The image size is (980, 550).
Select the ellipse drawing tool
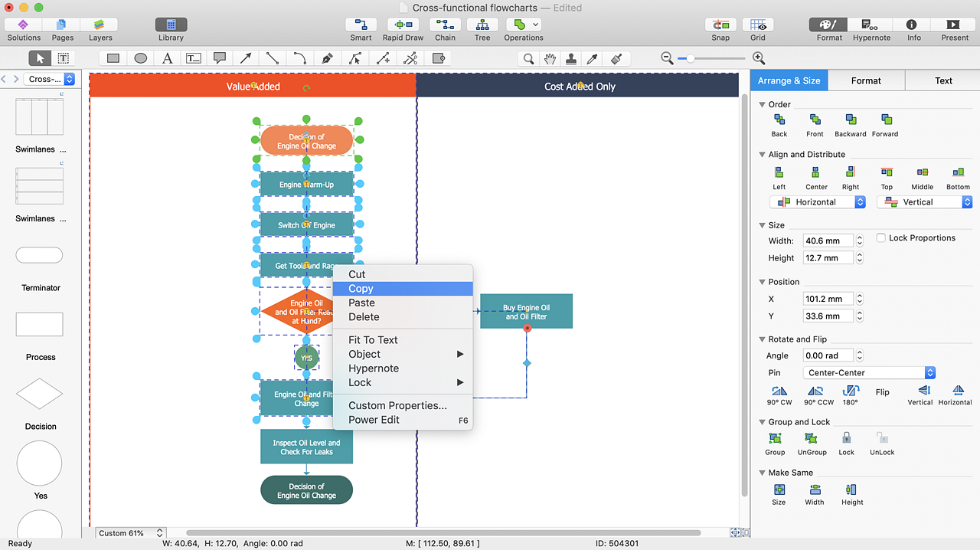point(141,58)
